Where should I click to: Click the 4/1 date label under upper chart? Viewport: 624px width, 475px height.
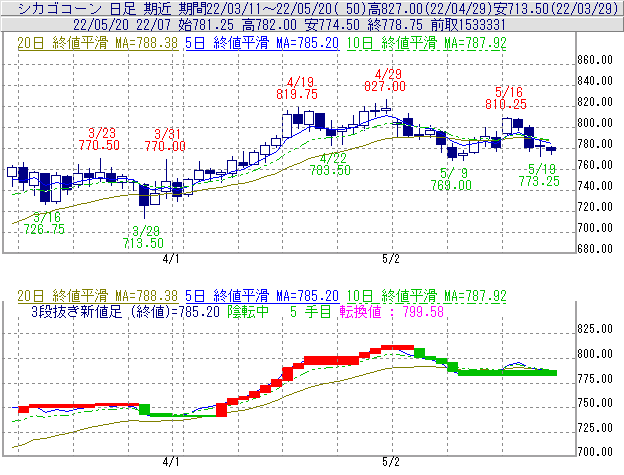pyautogui.click(x=171, y=259)
